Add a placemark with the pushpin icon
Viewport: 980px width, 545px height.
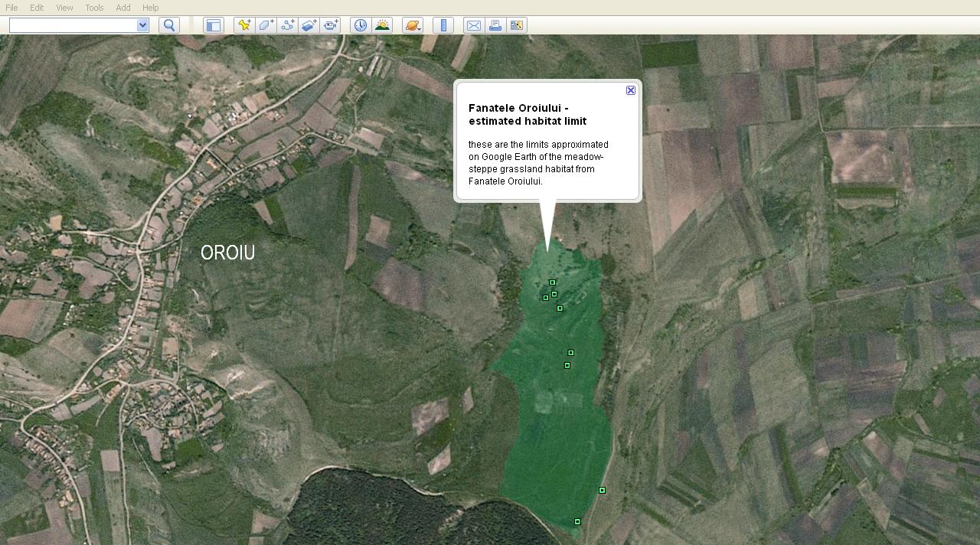244,25
